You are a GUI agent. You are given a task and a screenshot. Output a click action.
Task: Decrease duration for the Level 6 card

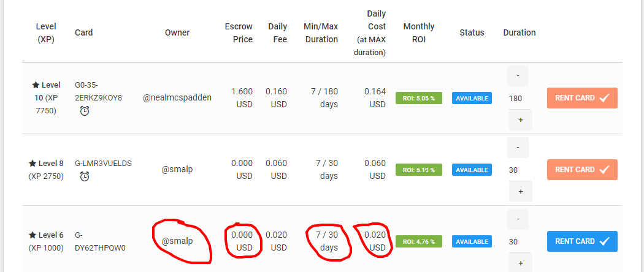click(x=518, y=219)
